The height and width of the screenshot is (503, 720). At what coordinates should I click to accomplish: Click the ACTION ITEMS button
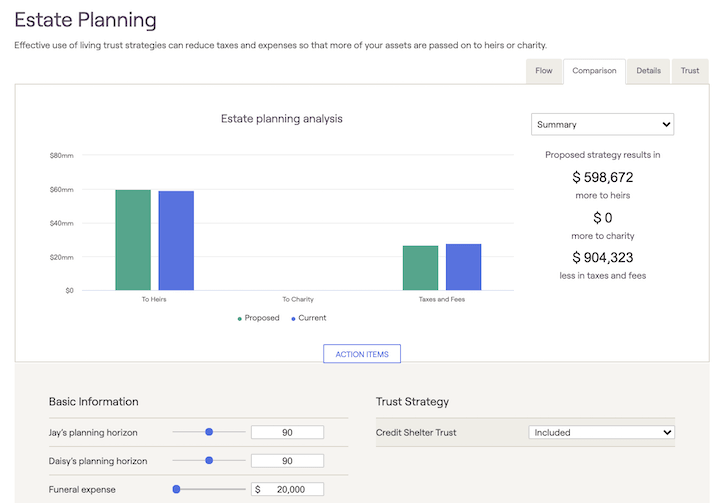(x=362, y=354)
